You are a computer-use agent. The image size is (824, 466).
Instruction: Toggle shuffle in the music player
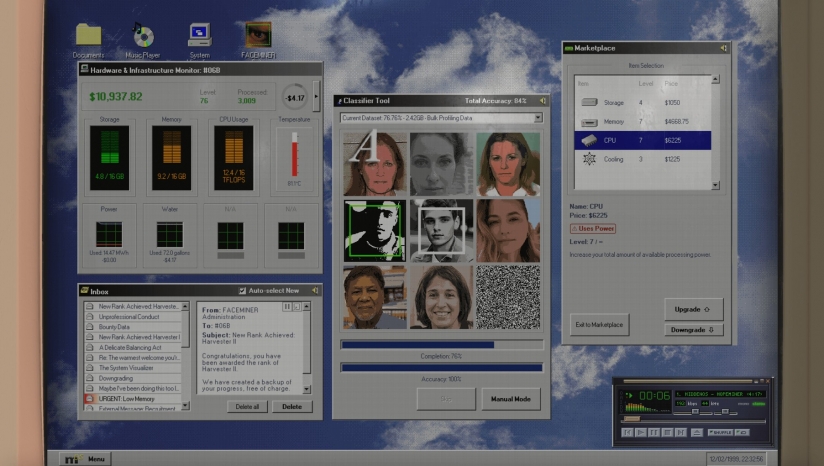click(720, 432)
